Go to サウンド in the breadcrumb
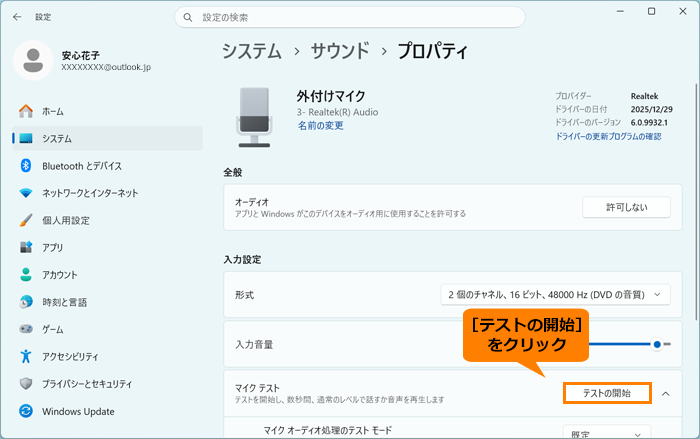 point(340,51)
